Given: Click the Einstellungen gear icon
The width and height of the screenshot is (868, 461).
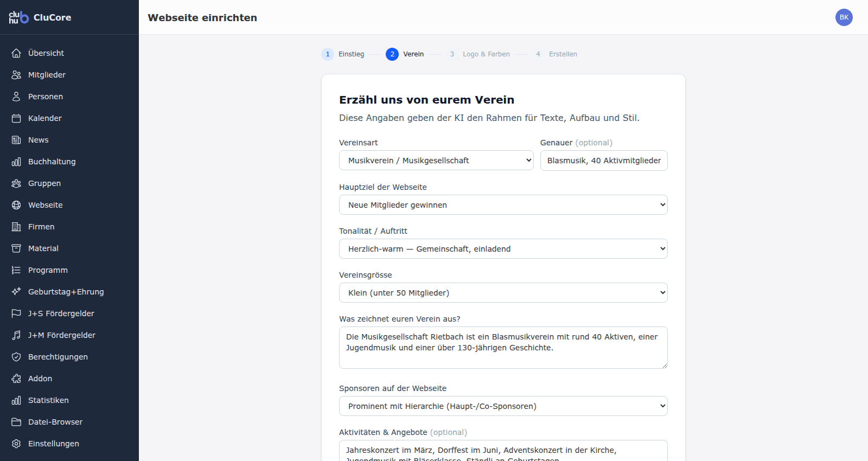Looking at the screenshot, I should tap(16, 444).
